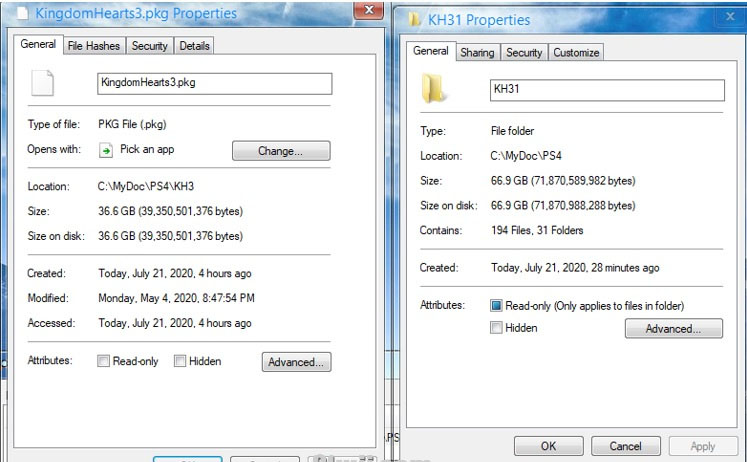Toggle Hidden checkbox in KH31 Properties
Screen dimensions: 747x462
tap(496, 328)
